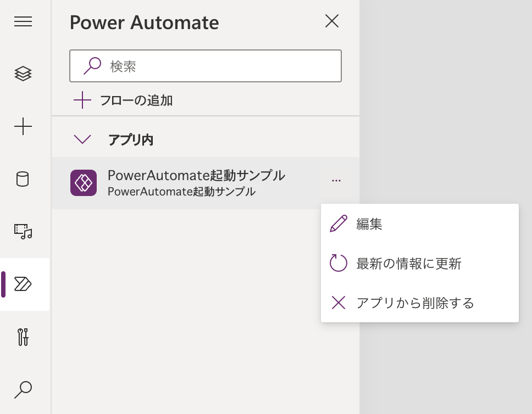Screen dimensions: 532x414
Task: Open the Tree view layers icon
Action: point(23,74)
